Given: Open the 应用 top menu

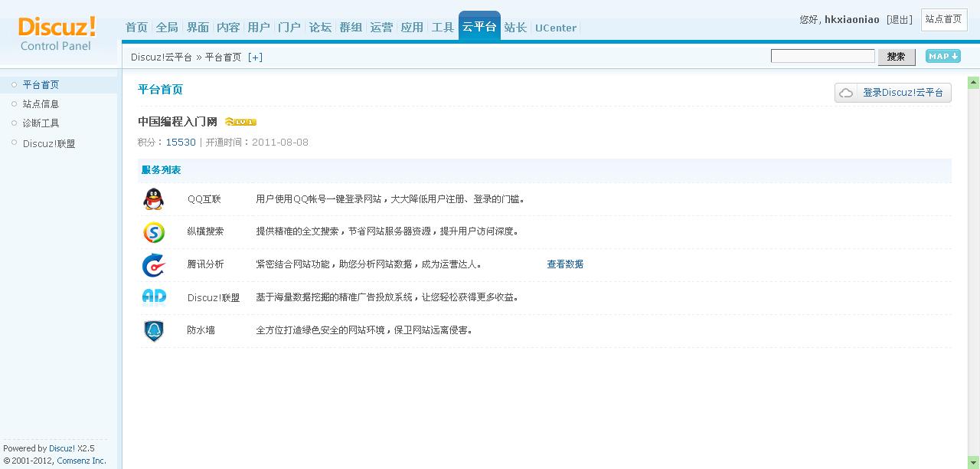Looking at the screenshot, I should (412, 28).
